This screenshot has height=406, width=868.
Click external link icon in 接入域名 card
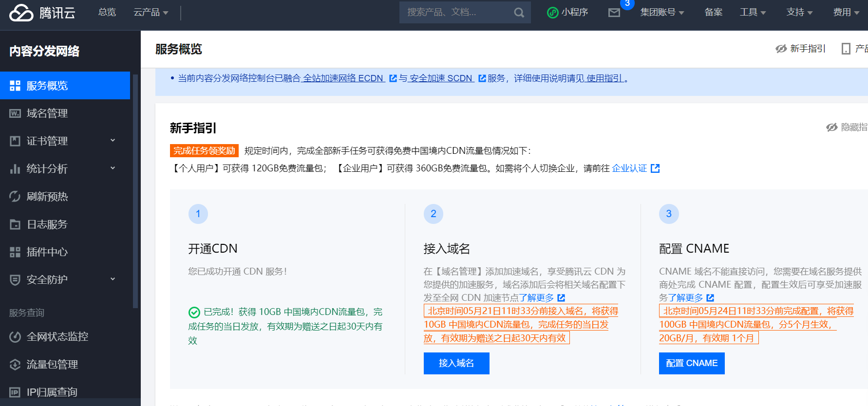point(561,298)
